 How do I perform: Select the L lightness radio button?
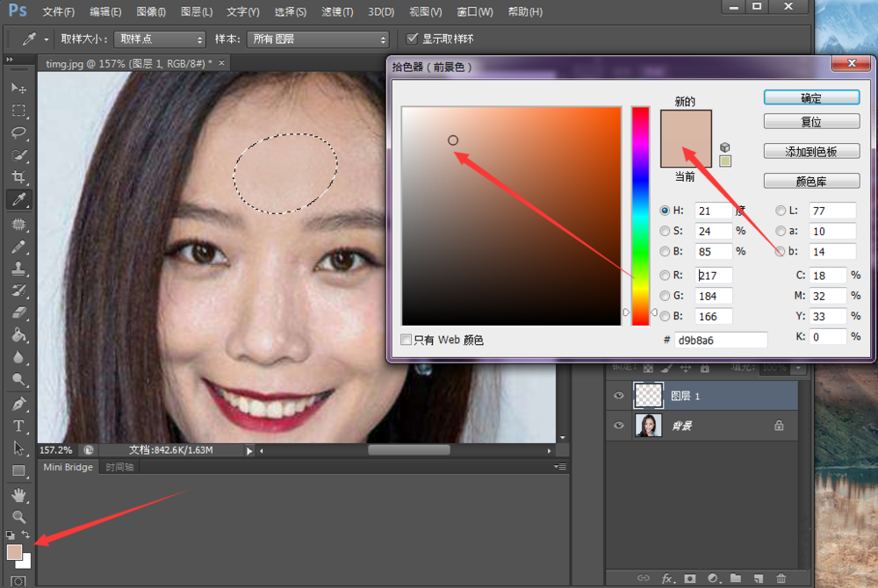pos(781,211)
